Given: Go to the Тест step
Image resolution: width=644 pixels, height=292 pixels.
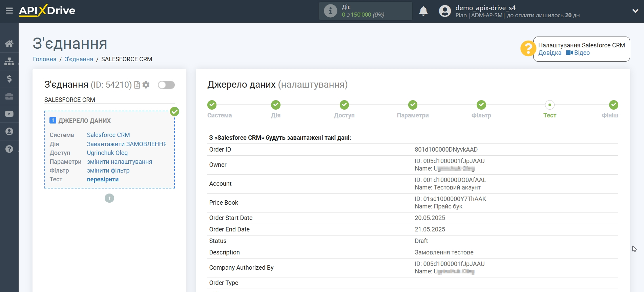Looking at the screenshot, I should pos(550,105).
